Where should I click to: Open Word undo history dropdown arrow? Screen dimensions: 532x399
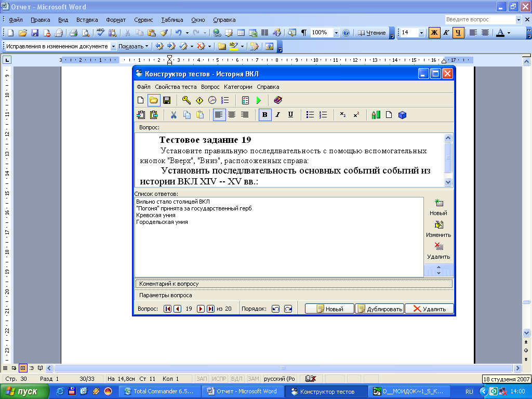(187, 33)
